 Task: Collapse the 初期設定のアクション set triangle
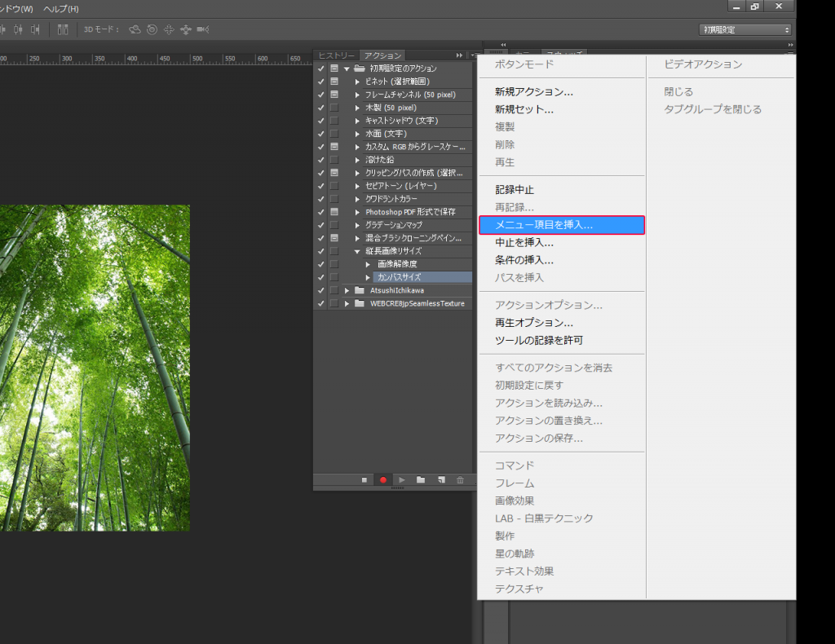click(x=347, y=68)
